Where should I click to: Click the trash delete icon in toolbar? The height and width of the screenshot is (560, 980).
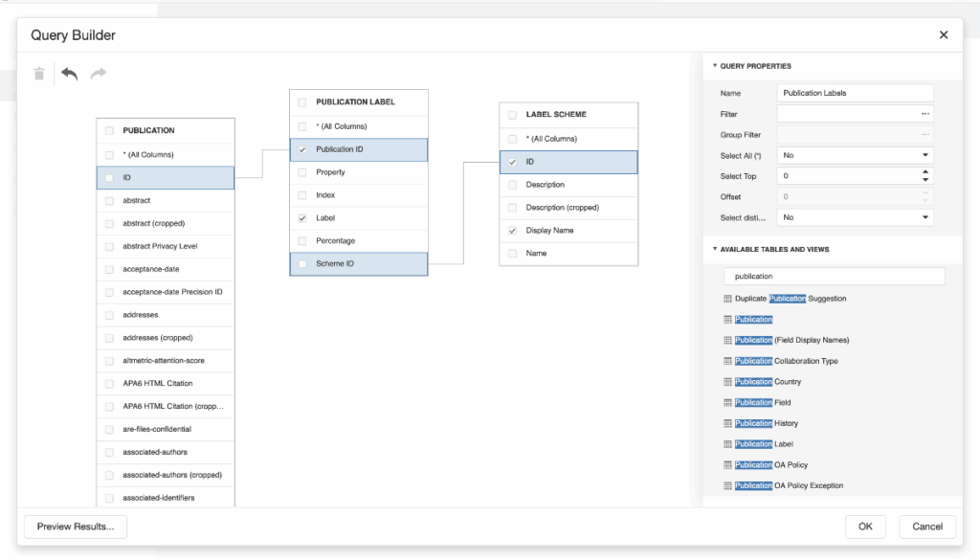(x=39, y=74)
